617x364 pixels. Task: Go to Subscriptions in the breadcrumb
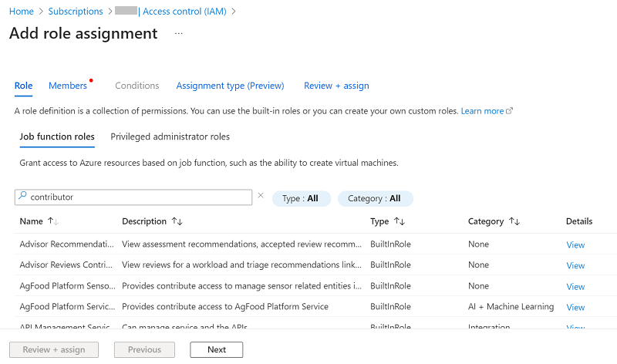[x=76, y=12]
